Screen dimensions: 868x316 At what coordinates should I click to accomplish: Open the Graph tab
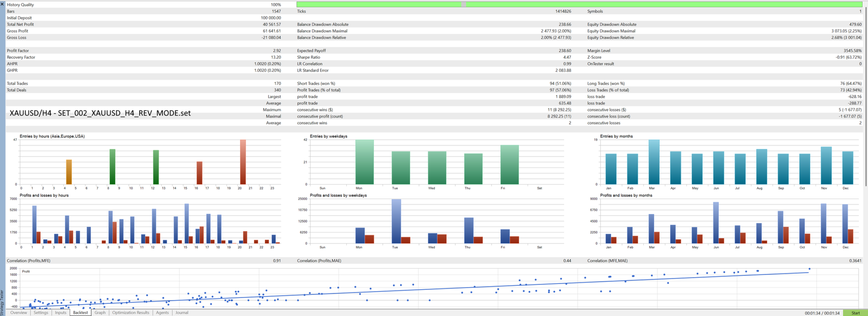(100, 312)
